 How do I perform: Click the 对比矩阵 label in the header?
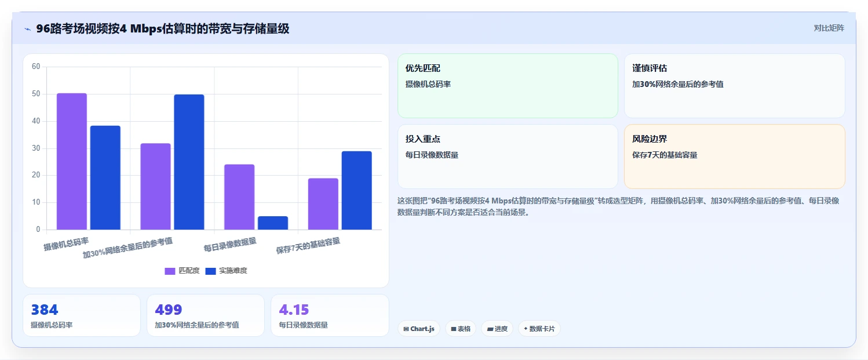click(829, 28)
